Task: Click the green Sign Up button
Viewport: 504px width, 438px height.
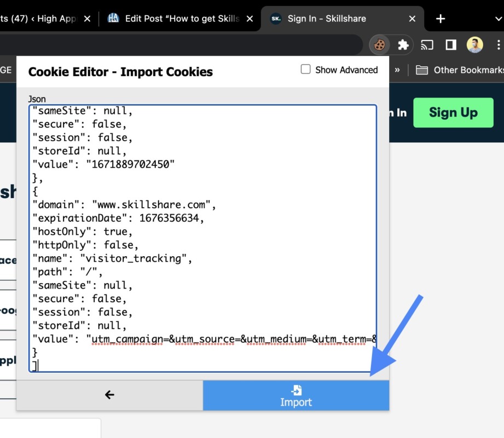Action: click(x=453, y=113)
